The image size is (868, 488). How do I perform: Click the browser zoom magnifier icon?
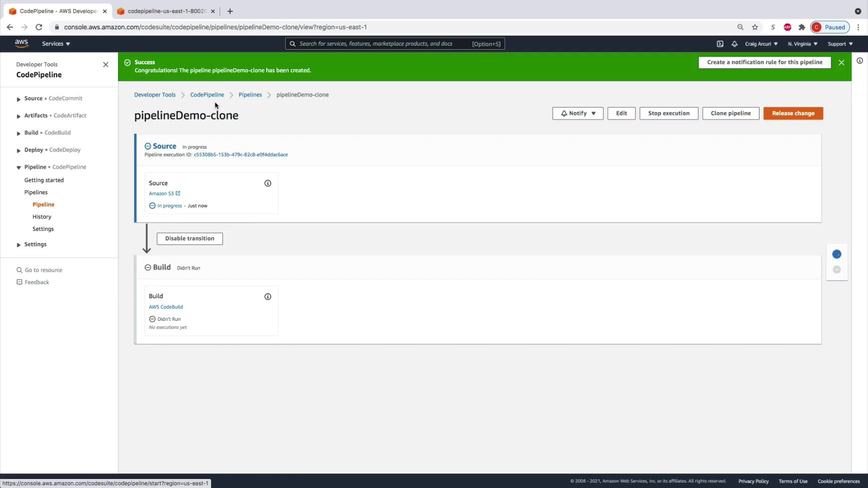click(740, 27)
